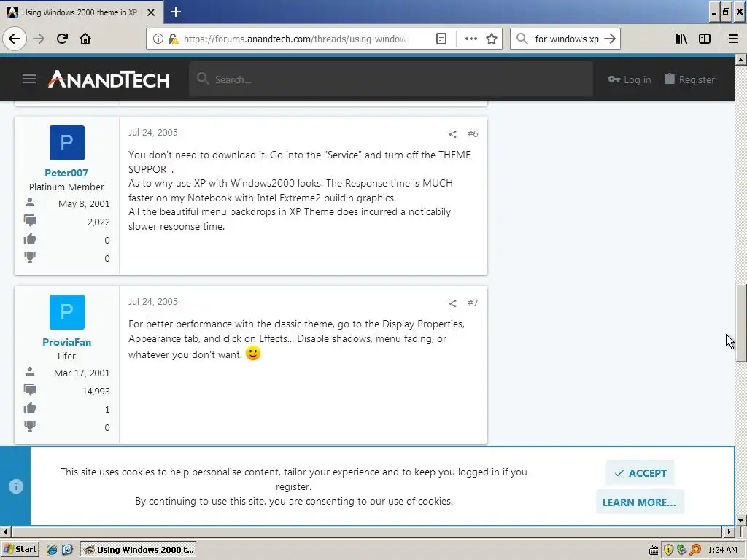Share post #7 via share icon
Viewport: 747px width, 560px height.
click(452, 303)
